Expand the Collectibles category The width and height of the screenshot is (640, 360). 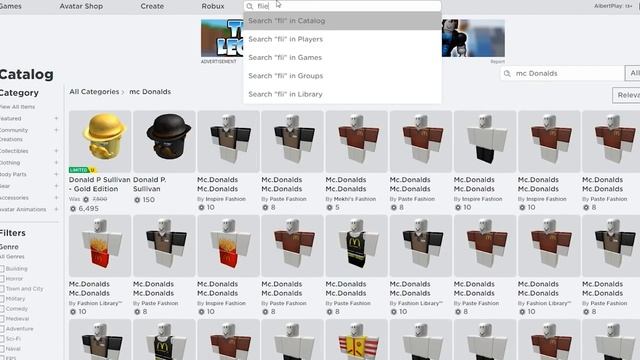coord(56,151)
